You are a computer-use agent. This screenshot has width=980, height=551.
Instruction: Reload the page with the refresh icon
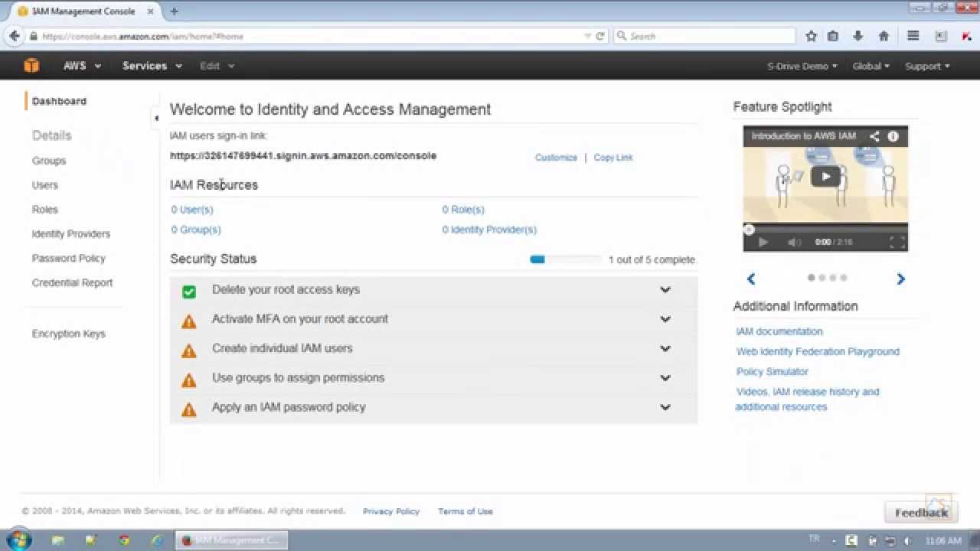tap(600, 36)
